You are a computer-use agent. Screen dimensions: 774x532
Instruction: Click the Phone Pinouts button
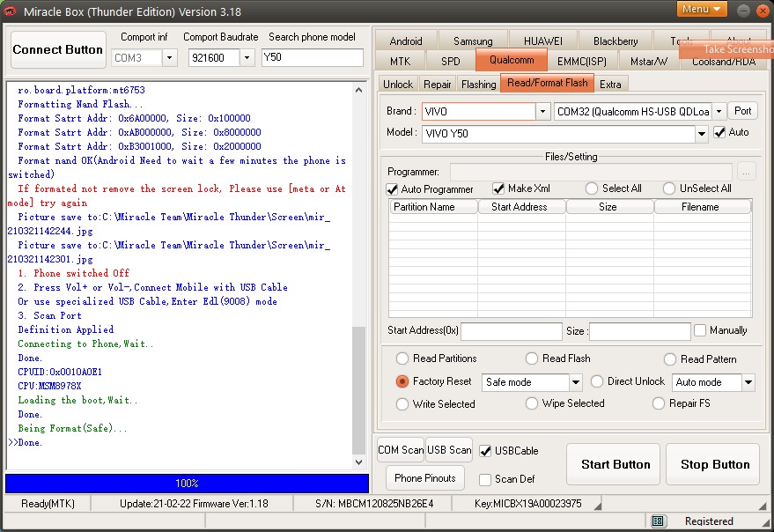(x=425, y=478)
